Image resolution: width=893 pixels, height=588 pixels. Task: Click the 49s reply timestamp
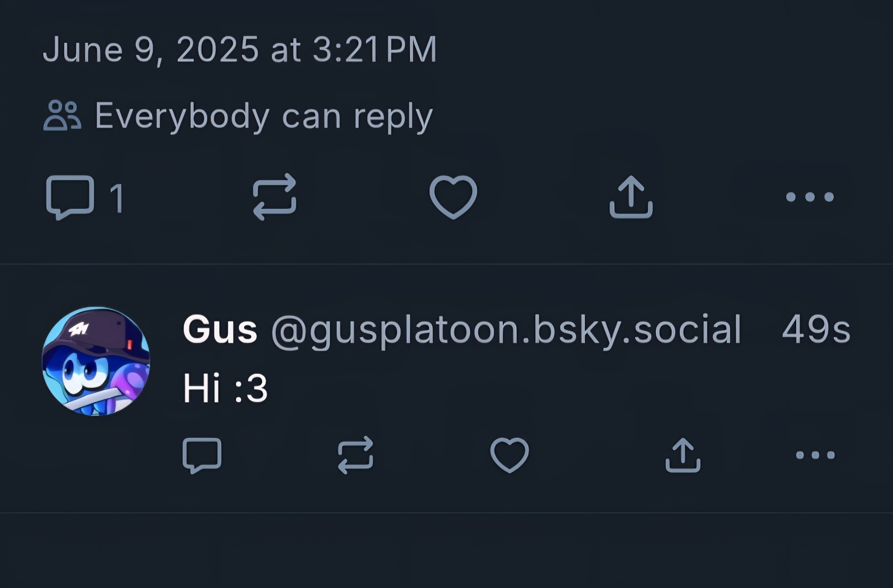click(816, 330)
